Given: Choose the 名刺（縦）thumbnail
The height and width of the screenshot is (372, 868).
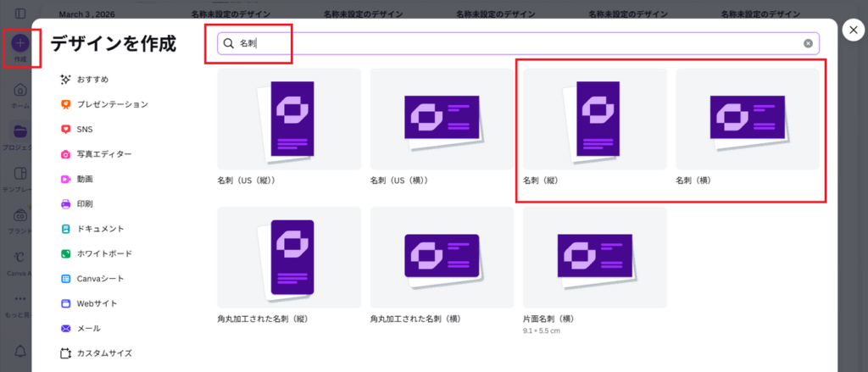Looking at the screenshot, I should [594, 119].
